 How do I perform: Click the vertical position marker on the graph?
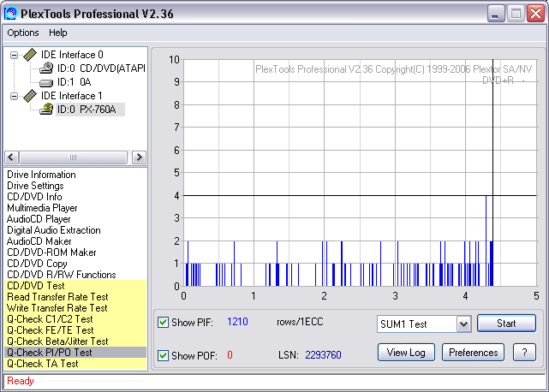click(x=492, y=173)
